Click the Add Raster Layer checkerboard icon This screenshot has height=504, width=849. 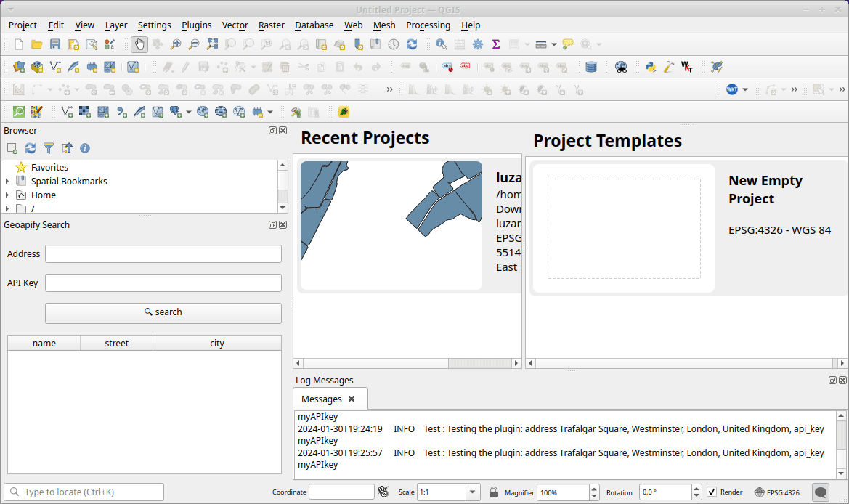[x=85, y=112]
